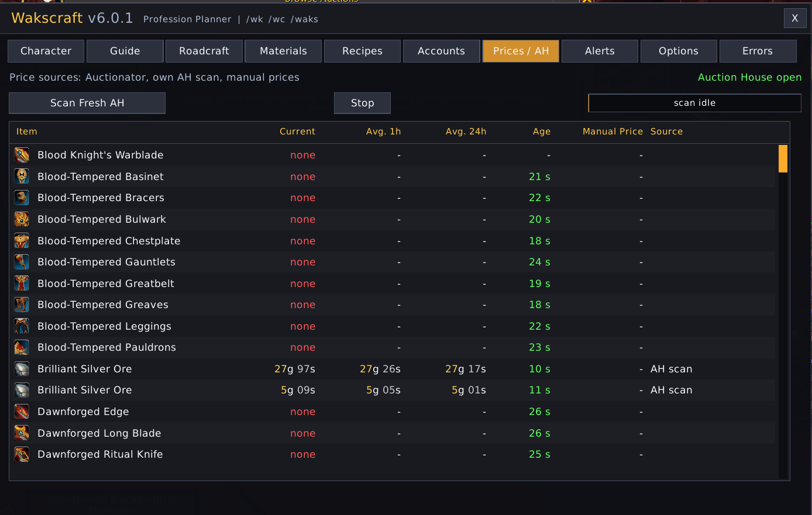
Task: Click the Blood-Tempered Bracers icon
Action: (x=22, y=198)
